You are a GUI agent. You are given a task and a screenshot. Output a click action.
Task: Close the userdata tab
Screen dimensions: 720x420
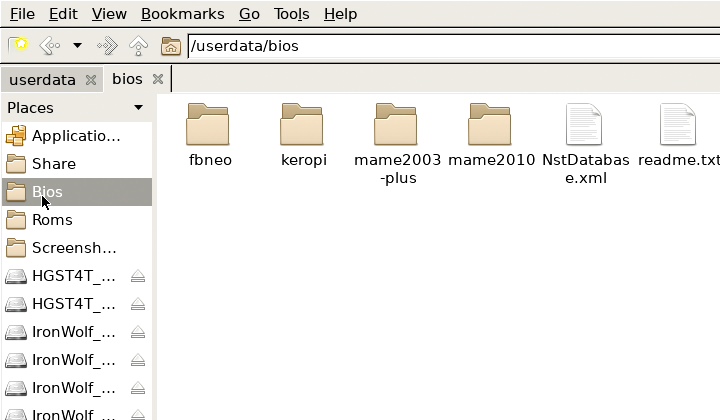(91, 79)
